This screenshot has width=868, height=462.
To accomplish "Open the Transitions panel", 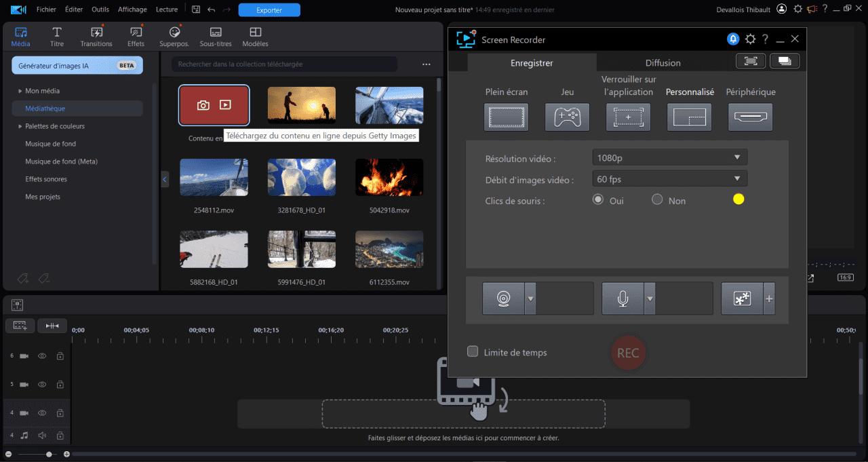I will 96,35.
